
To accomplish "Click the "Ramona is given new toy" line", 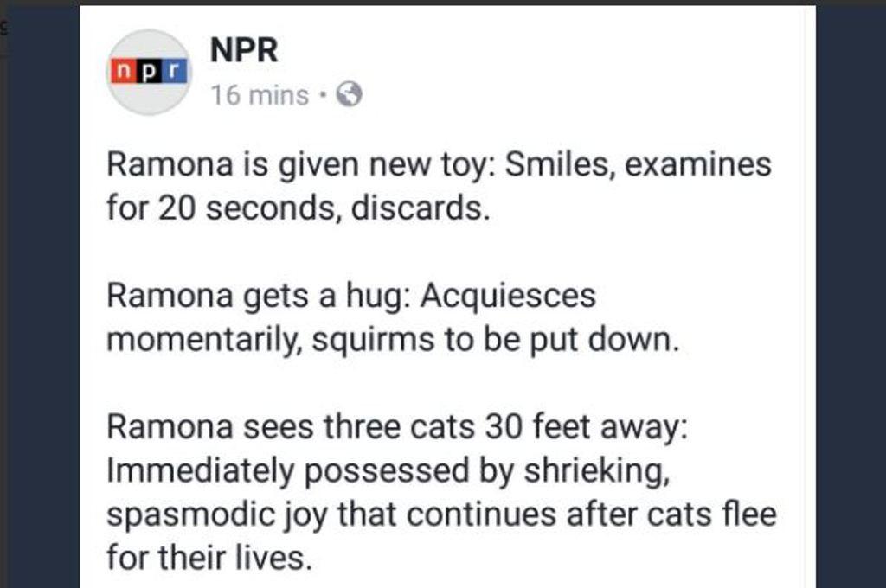I will (438, 164).
